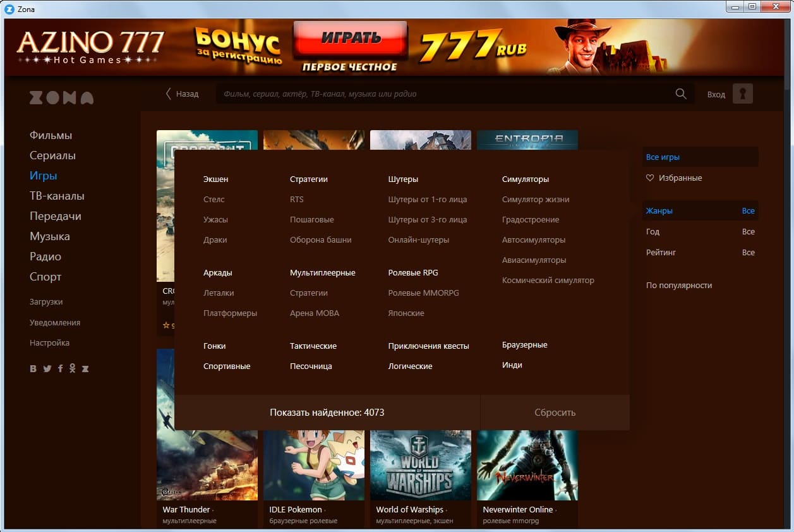The height and width of the screenshot is (532, 794).
Task: Toggle the Драки genre
Action: coord(215,240)
